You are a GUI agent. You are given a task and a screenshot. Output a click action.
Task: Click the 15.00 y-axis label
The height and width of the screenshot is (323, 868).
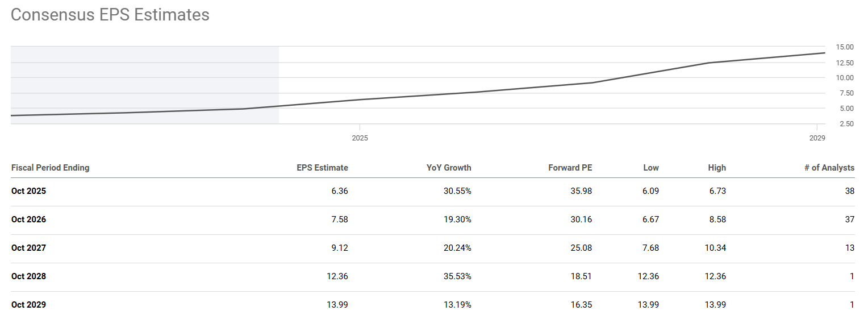click(x=845, y=47)
